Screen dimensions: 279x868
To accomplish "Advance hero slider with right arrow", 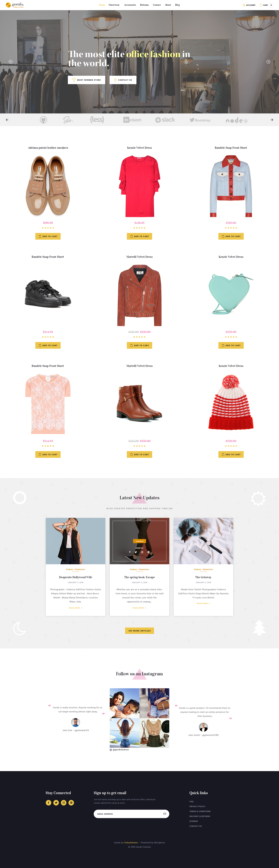I will 268,62.
